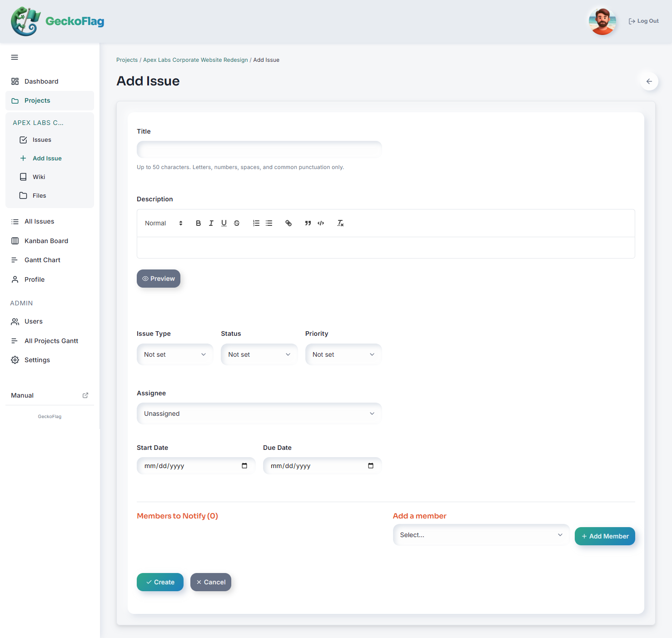The width and height of the screenshot is (672, 638).
Task: Open the Assignee dropdown
Action: pyautogui.click(x=259, y=414)
